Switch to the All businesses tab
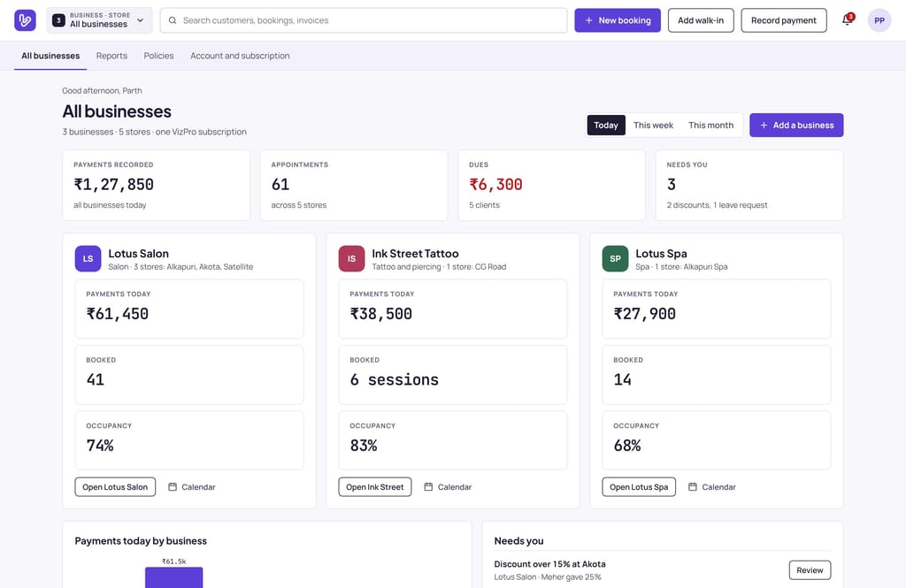Image resolution: width=906 pixels, height=588 pixels. (x=50, y=56)
